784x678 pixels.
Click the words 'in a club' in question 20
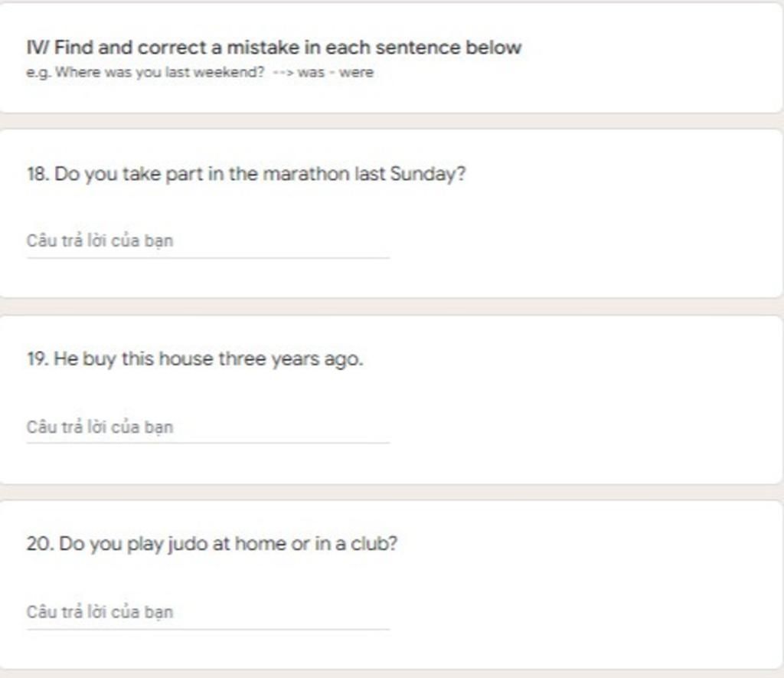(356, 544)
